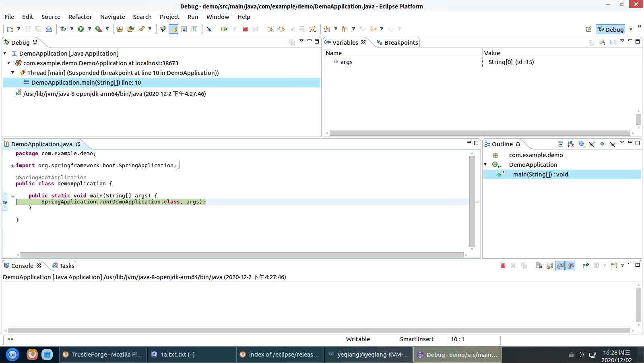This screenshot has height=363, width=644.
Task: Click the Console horizontal scrollbar
Action: click(x=319, y=330)
